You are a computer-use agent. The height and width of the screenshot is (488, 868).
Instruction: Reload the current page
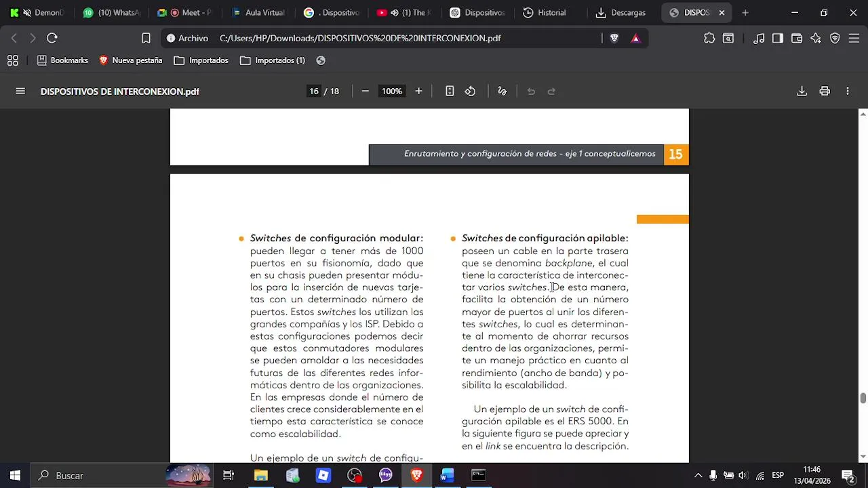pyautogui.click(x=52, y=39)
